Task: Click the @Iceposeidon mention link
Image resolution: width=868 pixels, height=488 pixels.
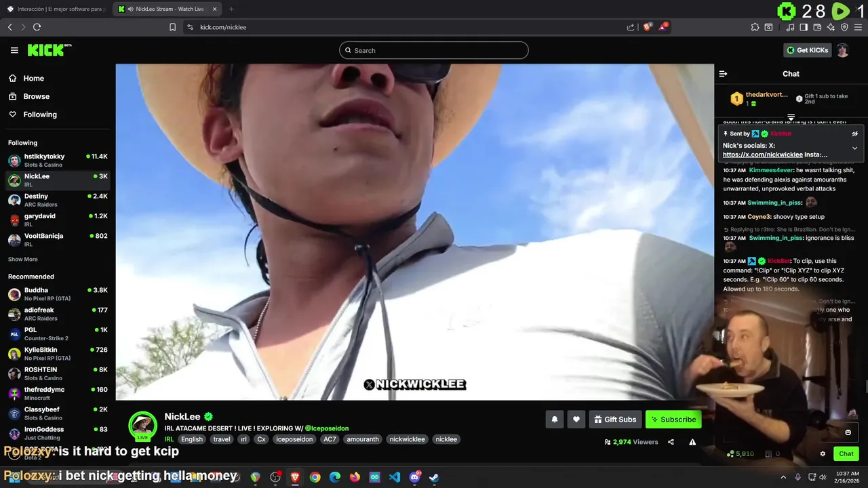Action: click(x=326, y=428)
